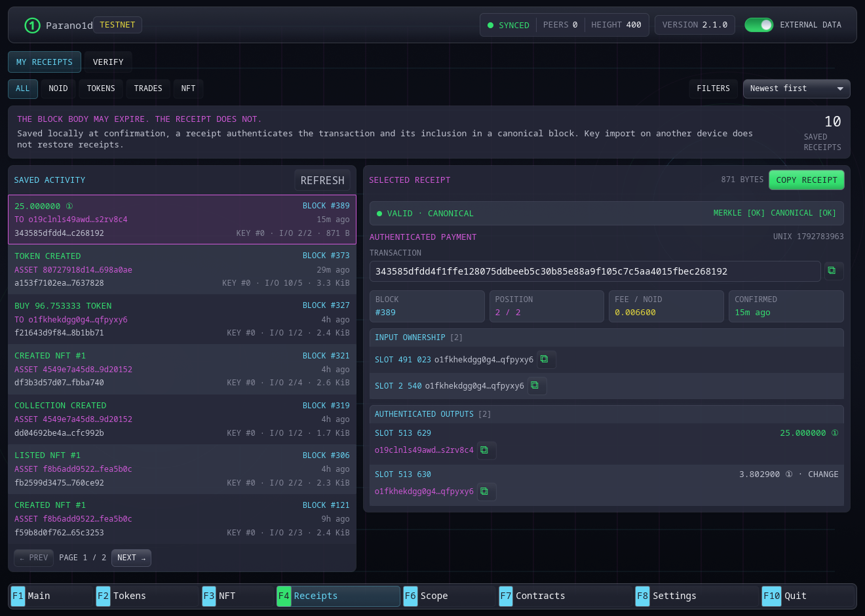Expand the FILTERS options
865x616 pixels.
pos(713,88)
